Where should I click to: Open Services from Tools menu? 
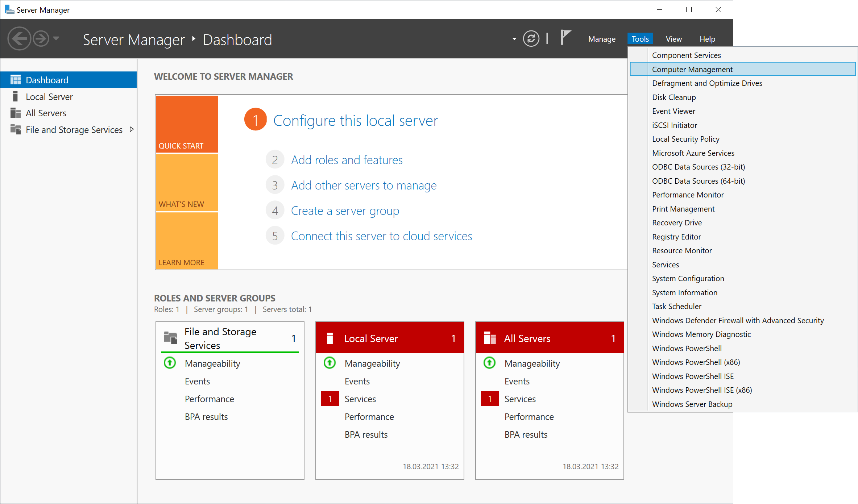743,265
